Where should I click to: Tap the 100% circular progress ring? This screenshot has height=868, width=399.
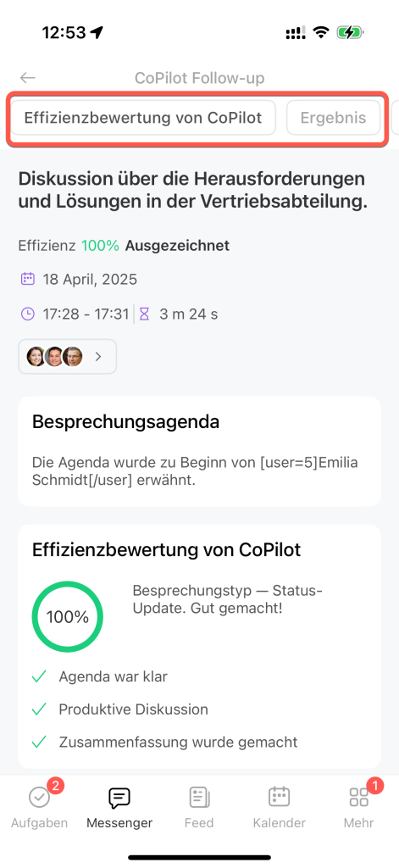click(x=68, y=617)
